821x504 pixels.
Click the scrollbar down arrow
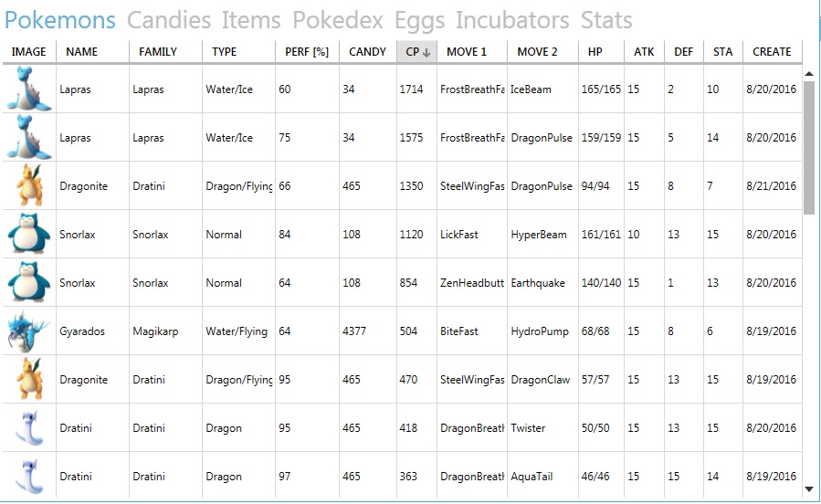pyautogui.click(x=809, y=488)
